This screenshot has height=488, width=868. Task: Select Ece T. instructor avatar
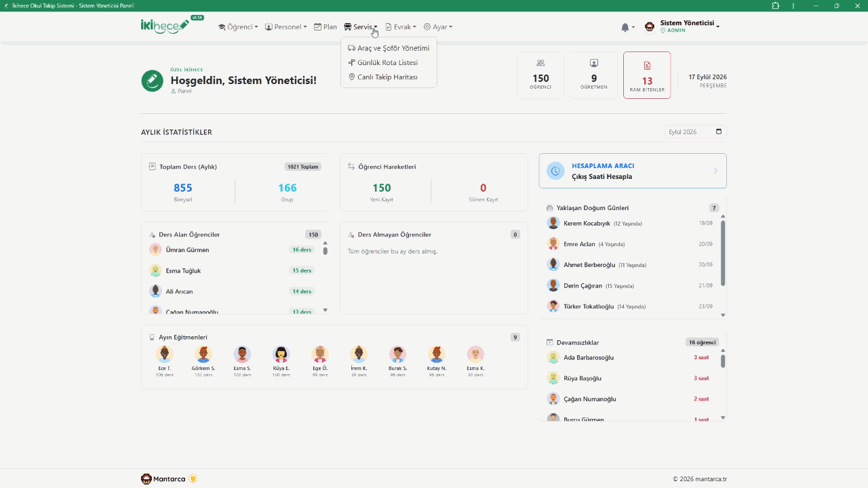(165, 354)
